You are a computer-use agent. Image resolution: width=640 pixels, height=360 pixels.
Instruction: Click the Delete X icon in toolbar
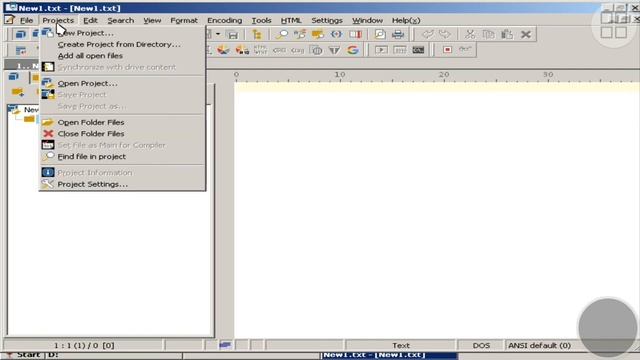point(526,34)
